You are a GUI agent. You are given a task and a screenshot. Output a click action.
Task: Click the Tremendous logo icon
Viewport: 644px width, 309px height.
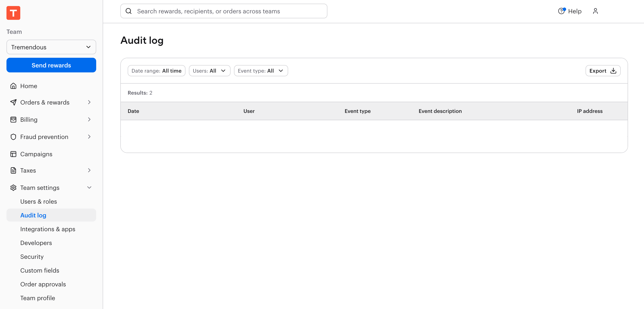(x=13, y=13)
